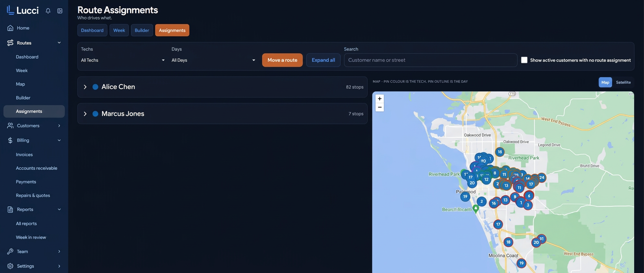The image size is (644, 273).
Task: Click map pin 19 near Moolina Coast
Action: coord(521,263)
